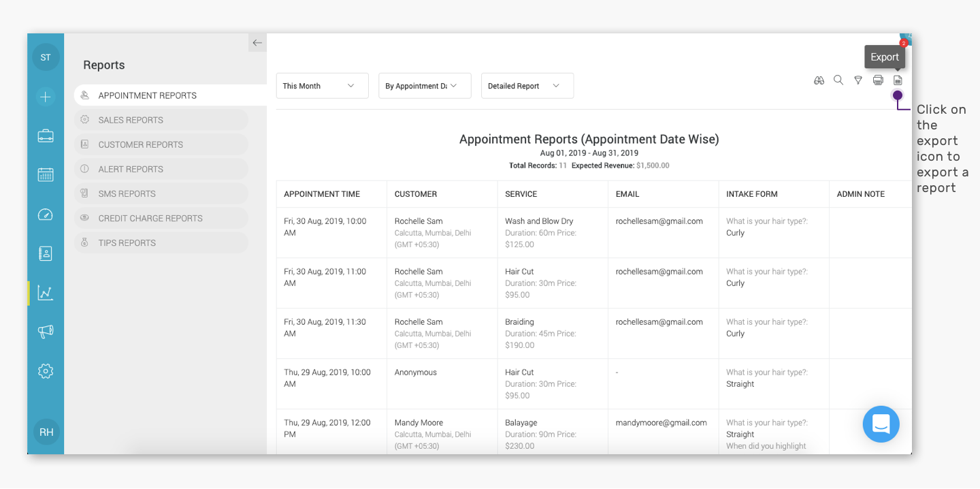Select SMS Reports menu item
This screenshot has width=980, height=489.
[x=161, y=193]
